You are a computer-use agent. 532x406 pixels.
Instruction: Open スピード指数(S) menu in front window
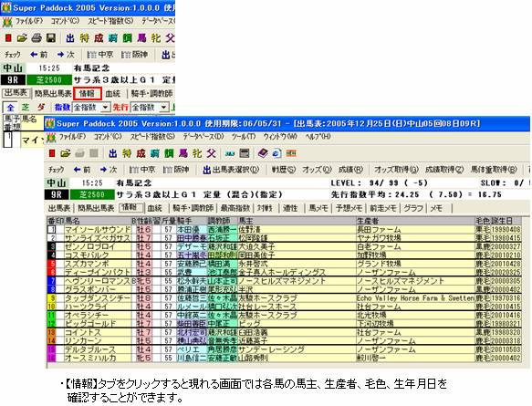152,137
